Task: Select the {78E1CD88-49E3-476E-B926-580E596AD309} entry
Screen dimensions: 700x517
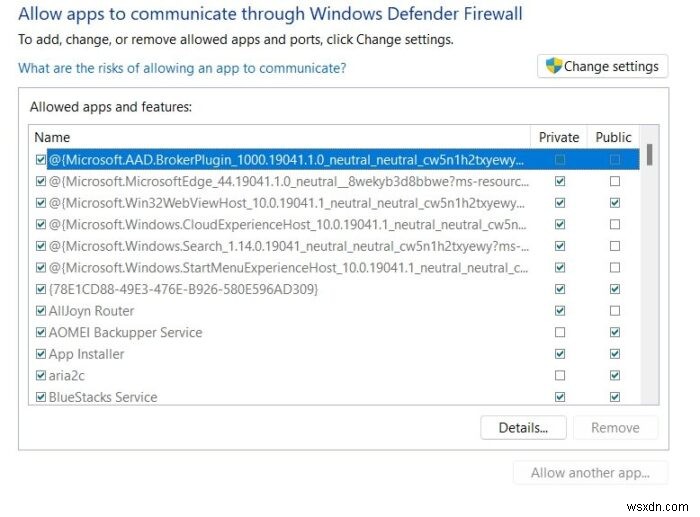Action: point(183,289)
